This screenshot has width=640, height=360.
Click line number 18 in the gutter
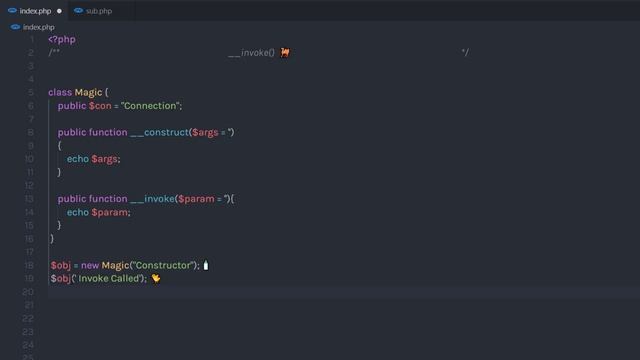pos(29,265)
